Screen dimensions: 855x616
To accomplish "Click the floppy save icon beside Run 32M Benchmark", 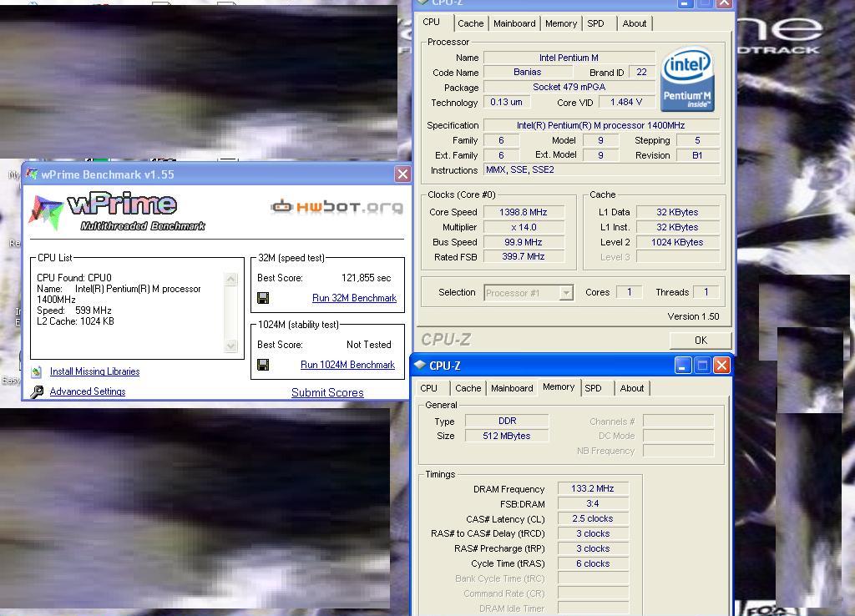I will (263, 298).
